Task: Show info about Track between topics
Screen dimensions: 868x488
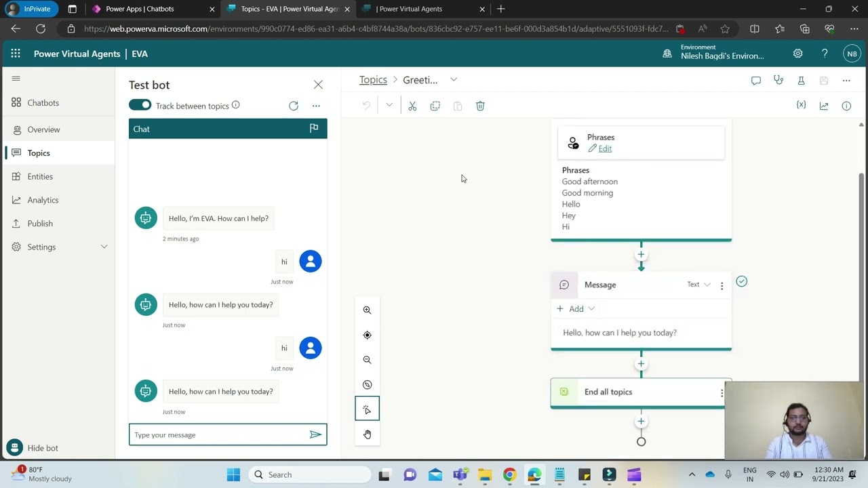Action: pos(236,105)
